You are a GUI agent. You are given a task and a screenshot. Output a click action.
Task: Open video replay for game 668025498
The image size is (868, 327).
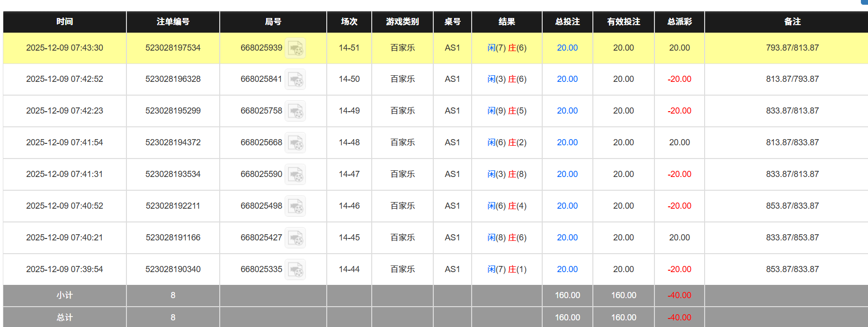point(295,206)
